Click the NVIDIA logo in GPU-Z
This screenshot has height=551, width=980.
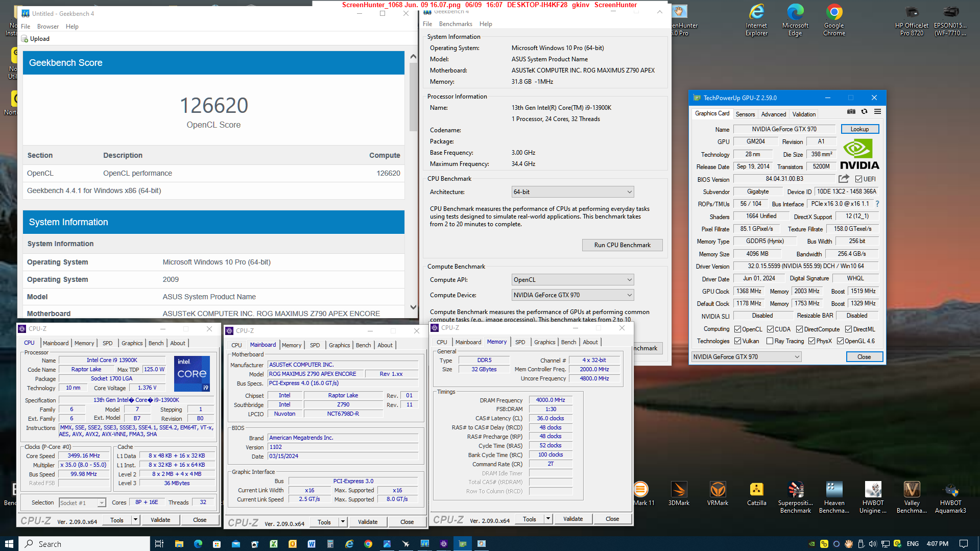point(859,154)
